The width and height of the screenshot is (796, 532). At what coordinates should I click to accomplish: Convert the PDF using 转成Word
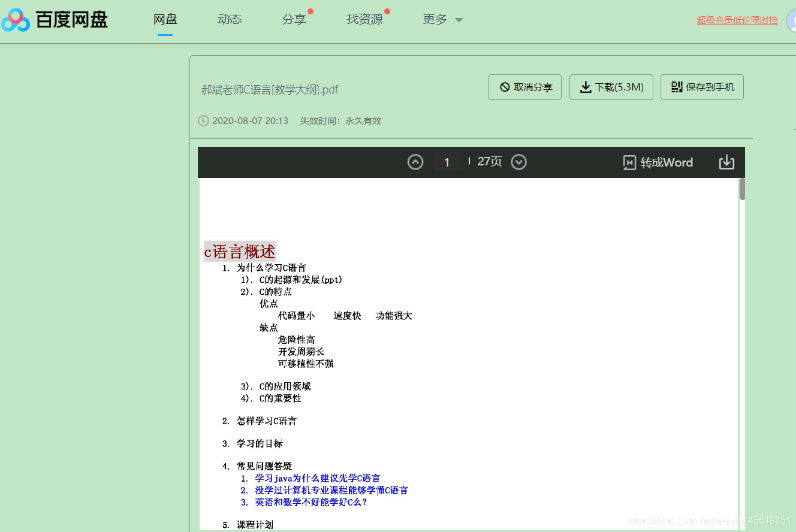658,162
